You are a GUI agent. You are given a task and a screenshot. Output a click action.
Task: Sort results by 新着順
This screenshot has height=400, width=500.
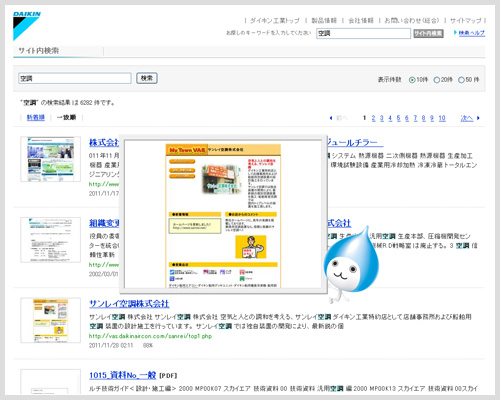(36, 117)
